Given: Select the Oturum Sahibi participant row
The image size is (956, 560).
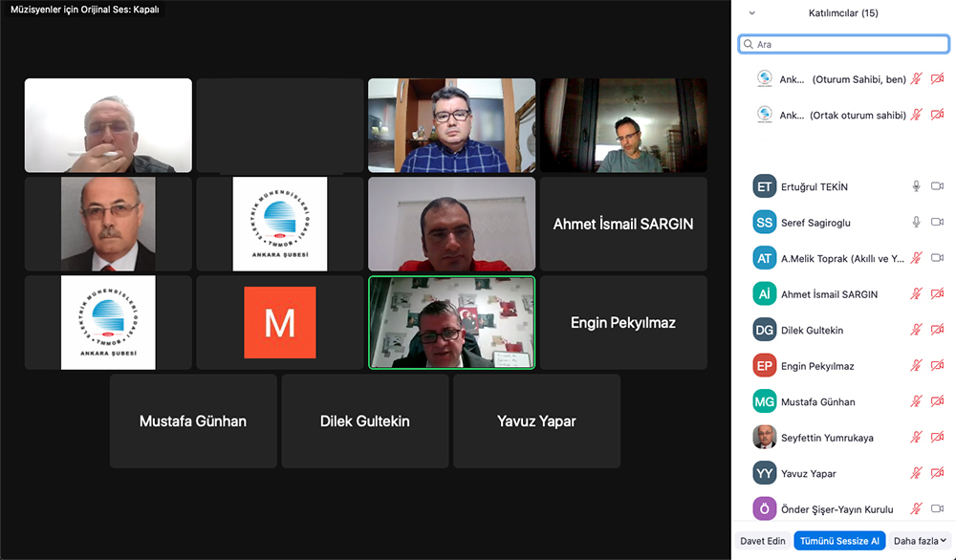Looking at the screenshot, I should pos(844,79).
